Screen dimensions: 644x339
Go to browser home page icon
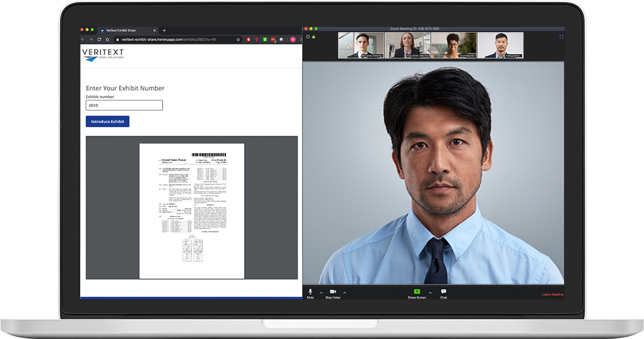pos(107,39)
